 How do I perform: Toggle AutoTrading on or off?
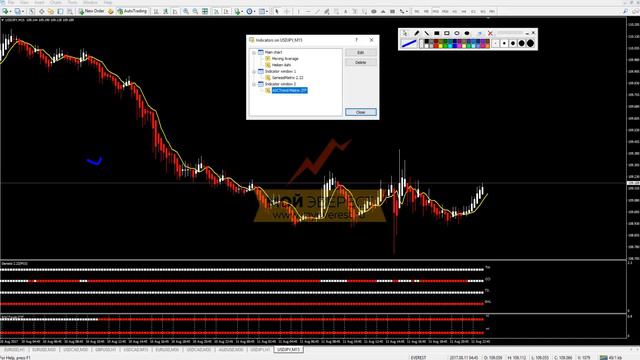tap(132, 11)
